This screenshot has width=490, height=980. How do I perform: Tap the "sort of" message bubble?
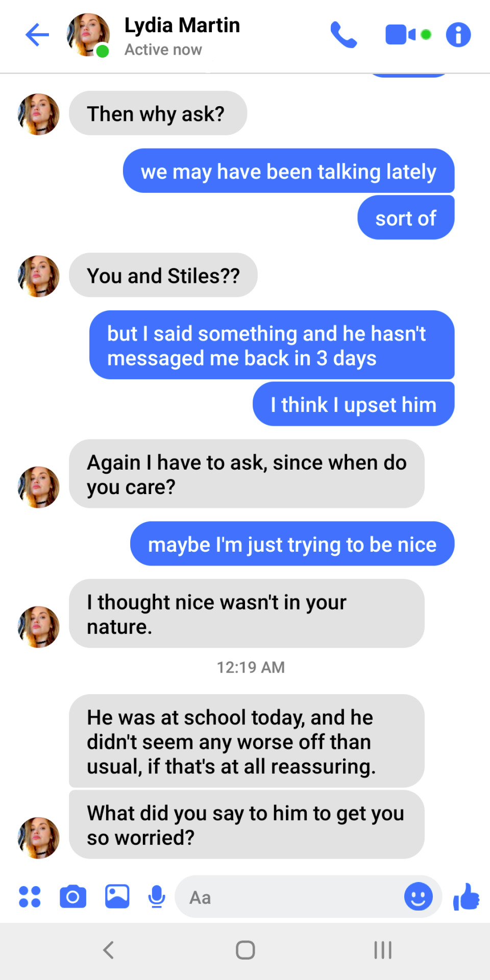pyautogui.click(x=406, y=218)
